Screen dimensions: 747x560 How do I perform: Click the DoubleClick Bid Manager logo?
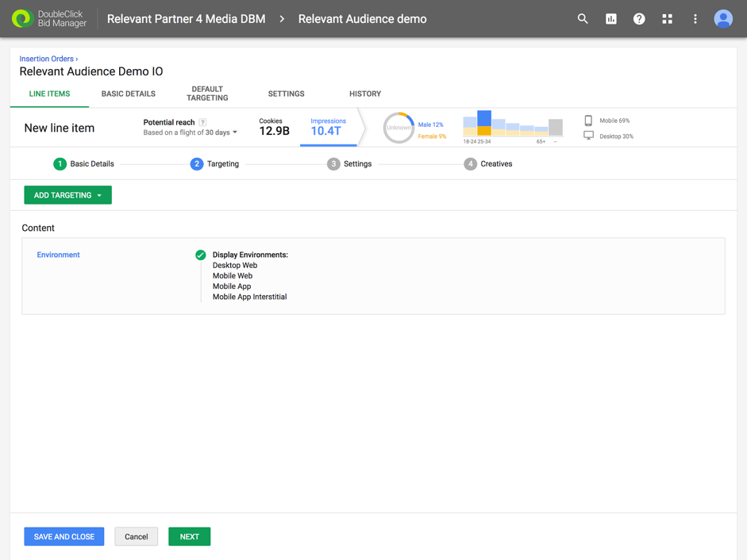pos(49,18)
